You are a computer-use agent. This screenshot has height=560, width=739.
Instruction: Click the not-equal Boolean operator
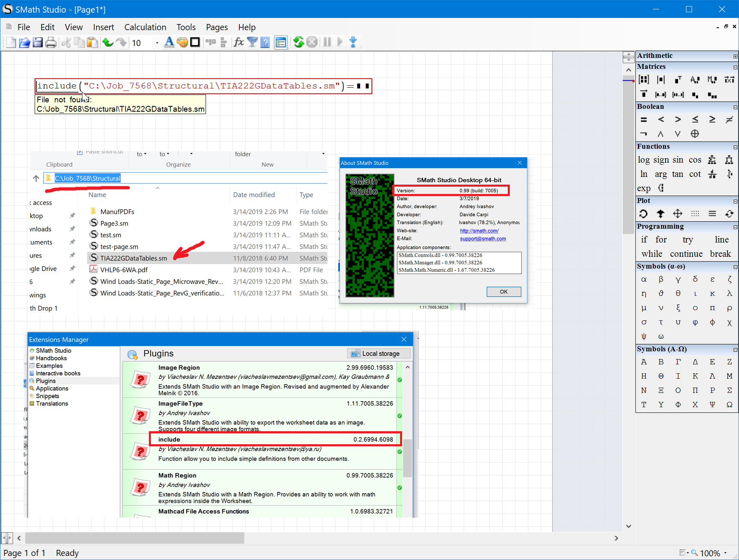click(729, 119)
